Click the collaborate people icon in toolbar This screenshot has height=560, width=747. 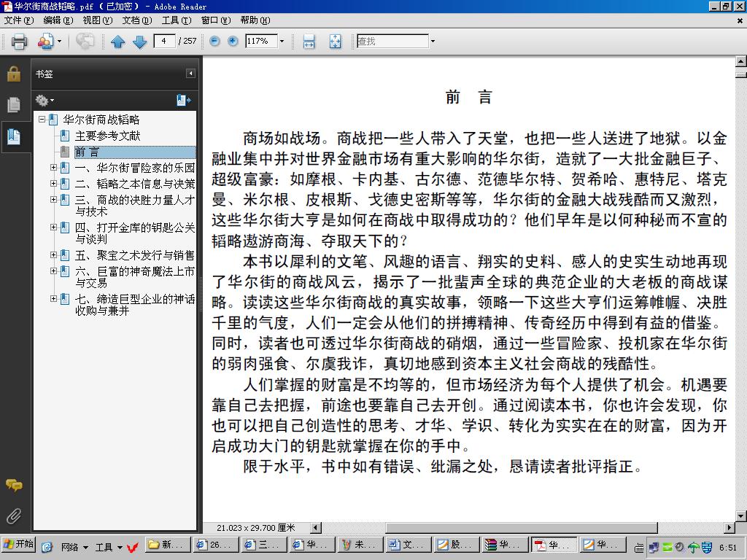[x=45, y=42]
